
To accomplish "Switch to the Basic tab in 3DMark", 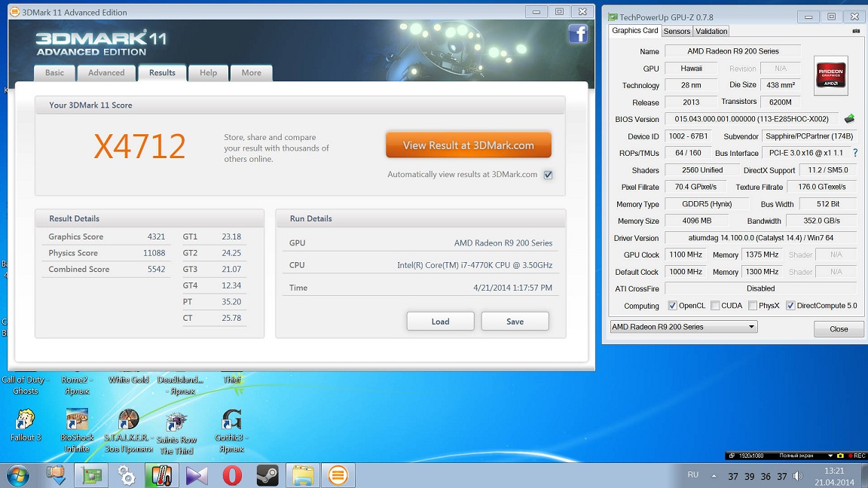I will 54,72.
